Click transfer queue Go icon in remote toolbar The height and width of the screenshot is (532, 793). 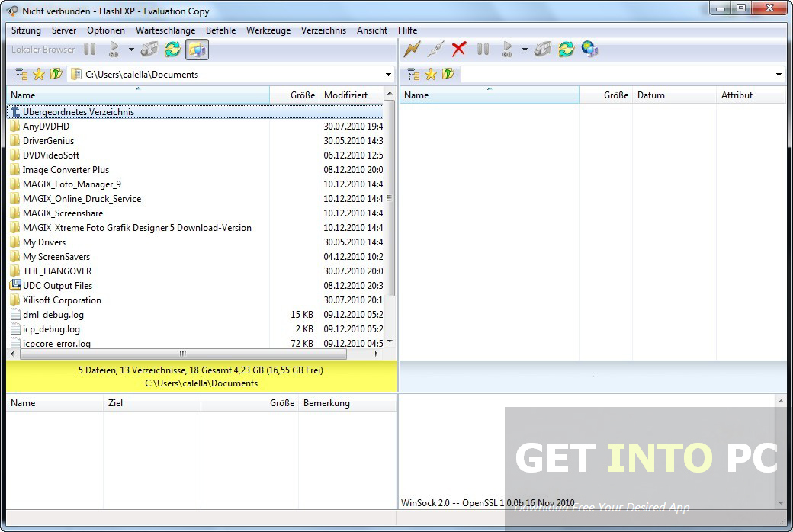point(507,49)
